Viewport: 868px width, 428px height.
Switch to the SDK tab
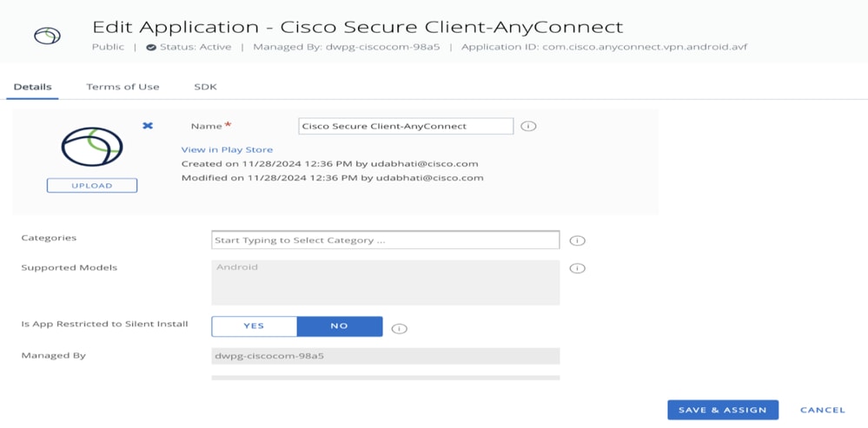click(205, 87)
